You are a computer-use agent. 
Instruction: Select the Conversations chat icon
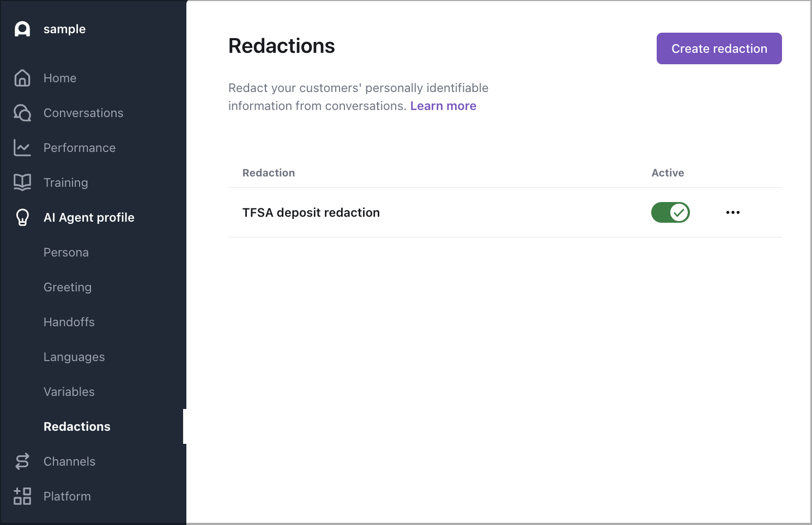click(22, 113)
